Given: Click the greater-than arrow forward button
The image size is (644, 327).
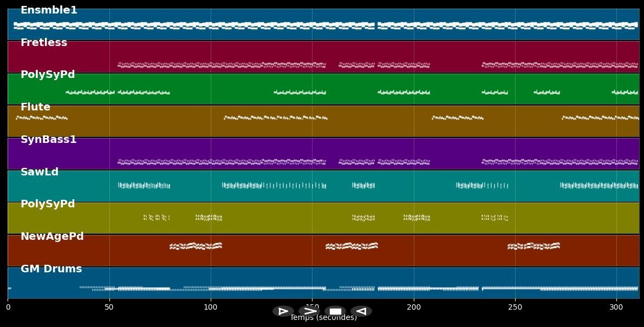Looking at the screenshot, I should (309, 311).
